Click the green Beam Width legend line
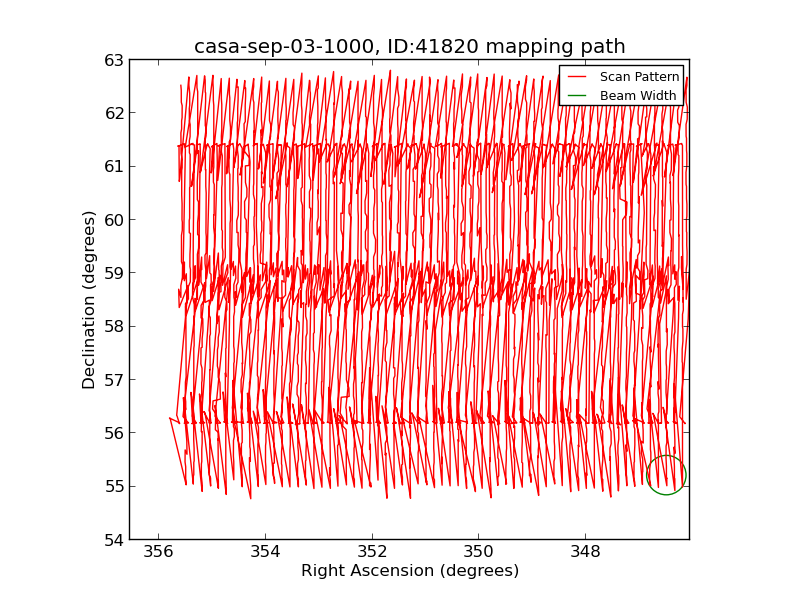The height and width of the screenshot is (600, 800). click(577, 96)
